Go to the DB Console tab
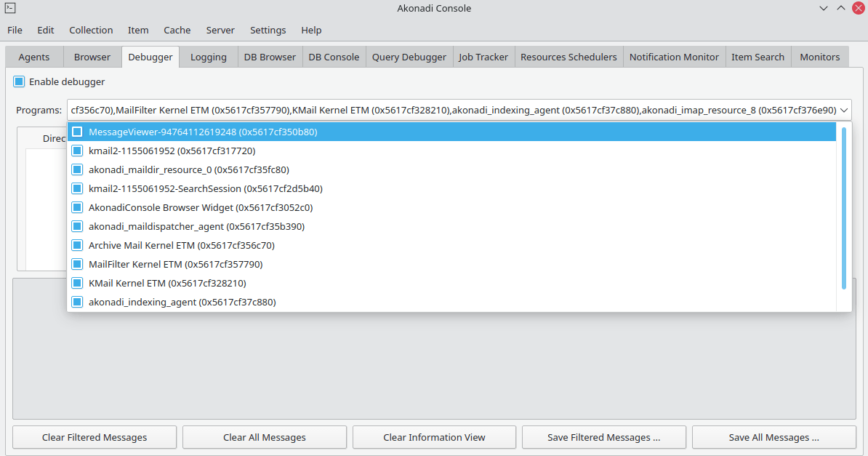Image resolution: width=868 pixels, height=456 pixels. (334, 57)
